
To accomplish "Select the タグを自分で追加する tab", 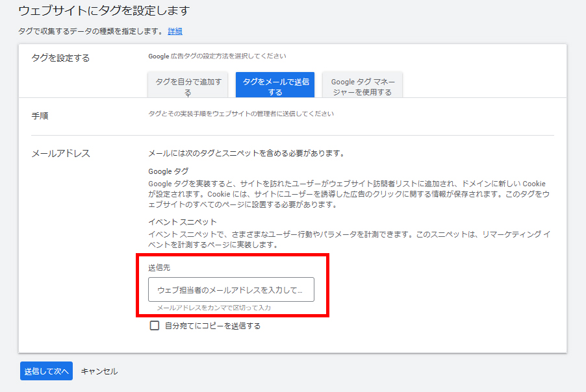I will pos(188,86).
